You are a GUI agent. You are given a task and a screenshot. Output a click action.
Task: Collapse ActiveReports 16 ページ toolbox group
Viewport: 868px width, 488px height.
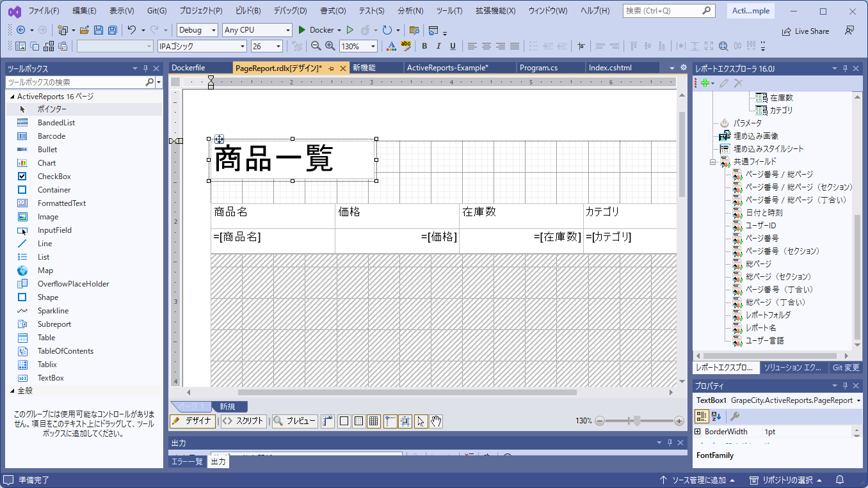pyautogui.click(x=12, y=97)
